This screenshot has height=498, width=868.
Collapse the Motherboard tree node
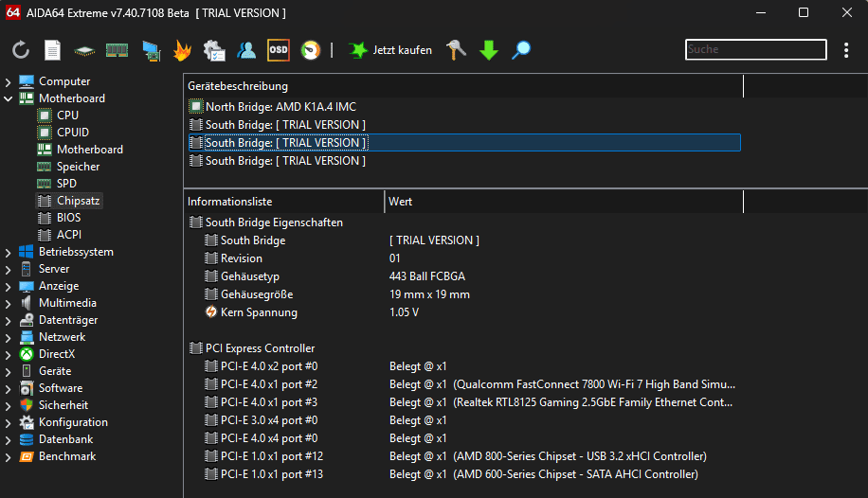click(x=8, y=99)
